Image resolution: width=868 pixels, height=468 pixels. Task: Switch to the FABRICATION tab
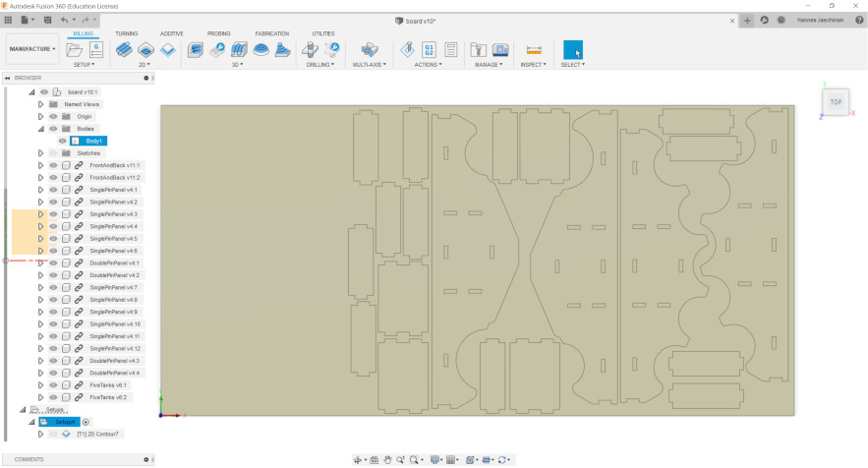point(272,33)
